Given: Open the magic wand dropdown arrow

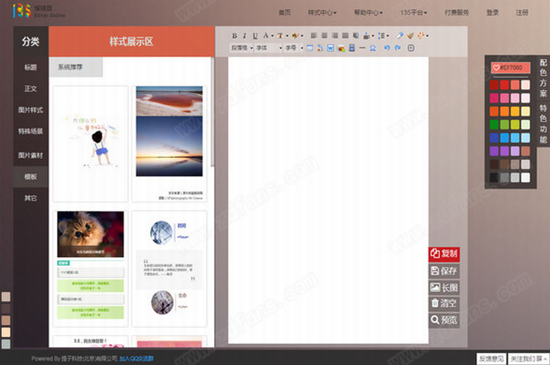Looking at the screenshot, I should click(x=427, y=36).
